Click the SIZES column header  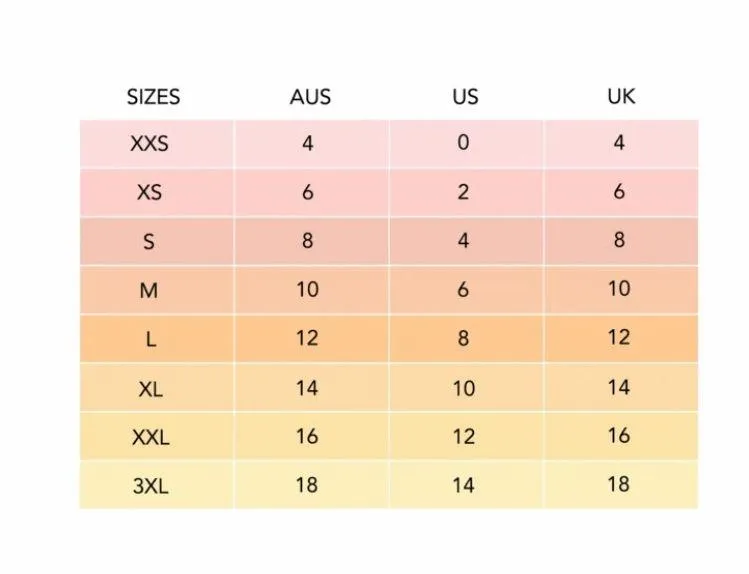click(153, 97)
